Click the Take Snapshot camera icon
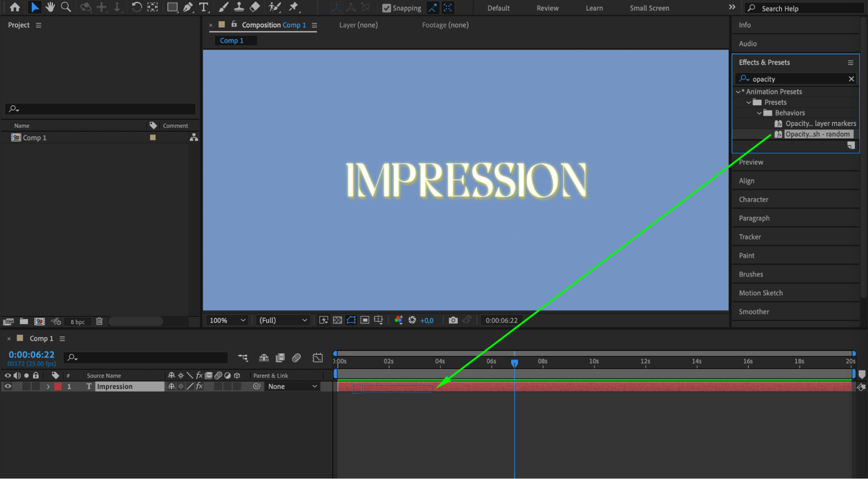Image resolution: width=868 pixels, height=479 pixels. coord(453,320)
